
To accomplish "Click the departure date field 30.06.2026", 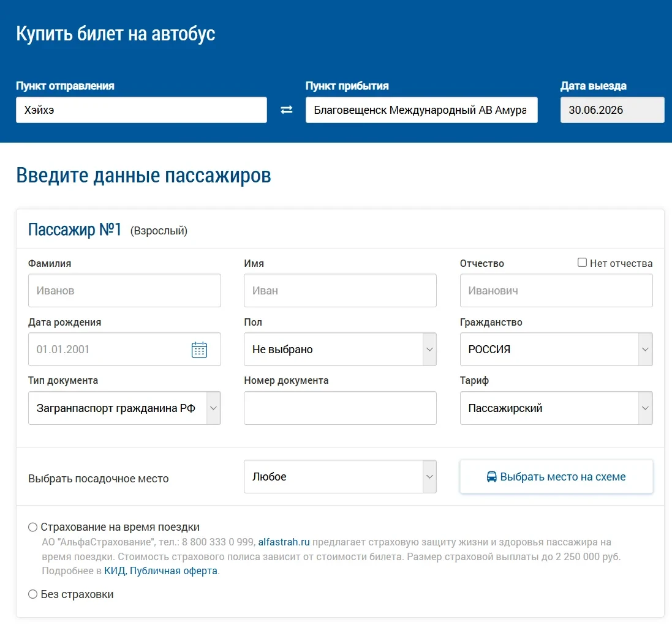I will (x=612, y=110).
